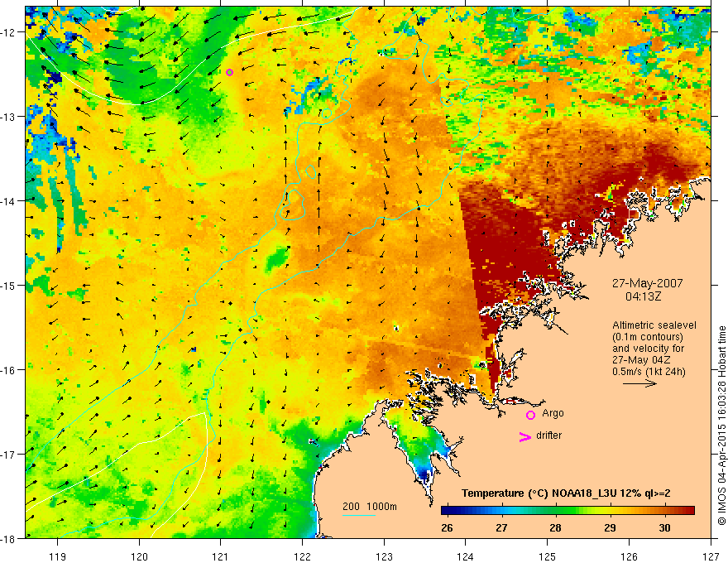Click the 27 label on temperature scale
728x563 pixels.
click(x=501, y=527)
